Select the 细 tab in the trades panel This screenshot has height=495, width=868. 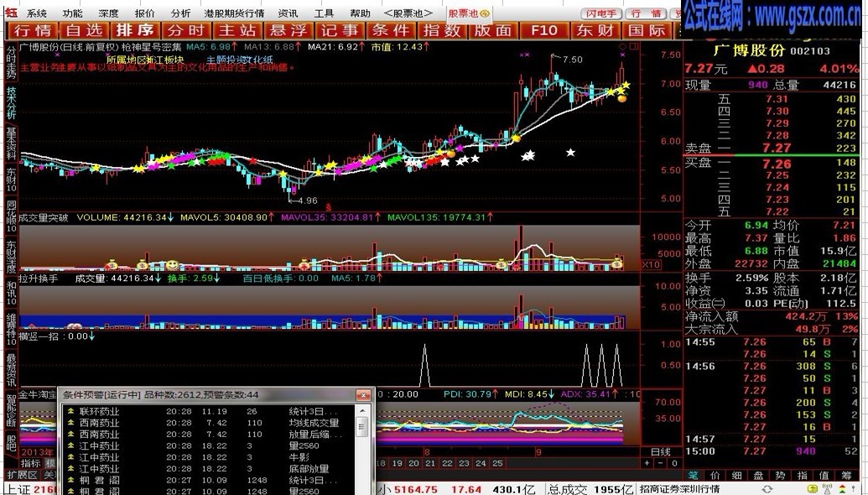(737, 475)
